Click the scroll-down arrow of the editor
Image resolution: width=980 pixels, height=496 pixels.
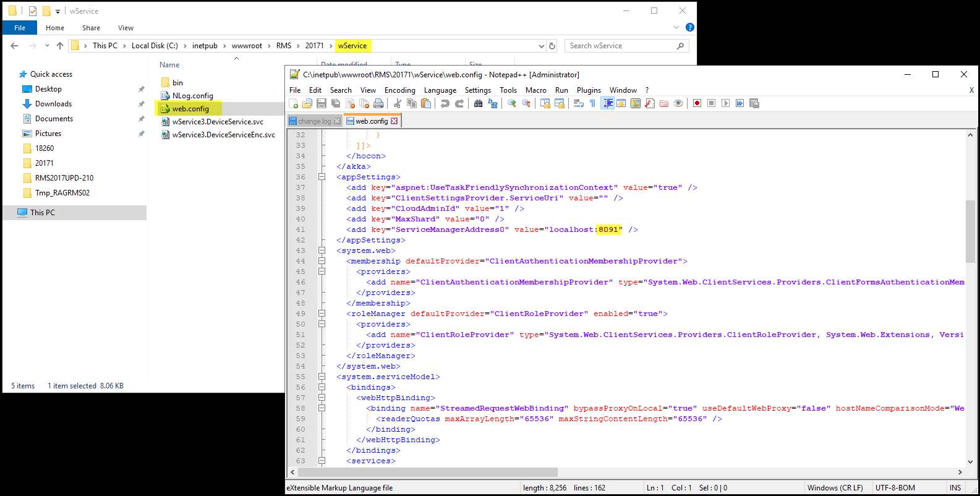[x=970, y=461]
